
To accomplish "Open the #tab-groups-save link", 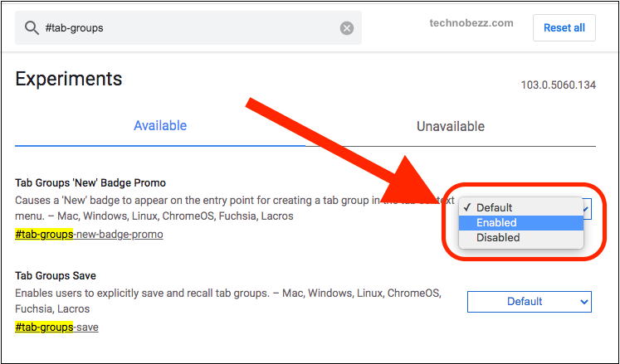I will pos(56,328).
